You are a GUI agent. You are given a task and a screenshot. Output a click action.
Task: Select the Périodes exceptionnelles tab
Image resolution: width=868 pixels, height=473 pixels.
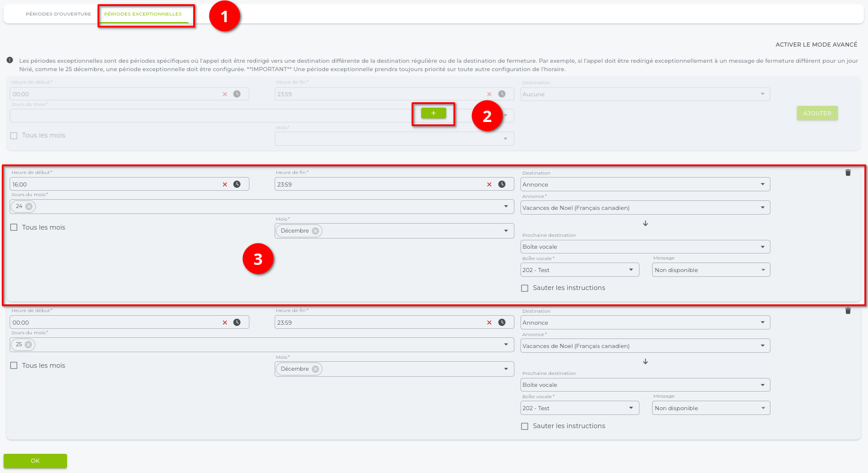(143, 14)
